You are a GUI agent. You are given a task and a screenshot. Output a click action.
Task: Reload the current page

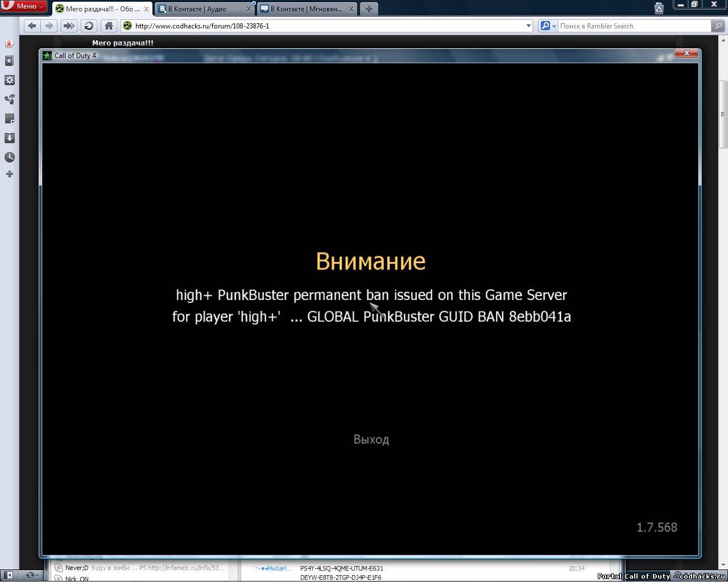point(89,26)
